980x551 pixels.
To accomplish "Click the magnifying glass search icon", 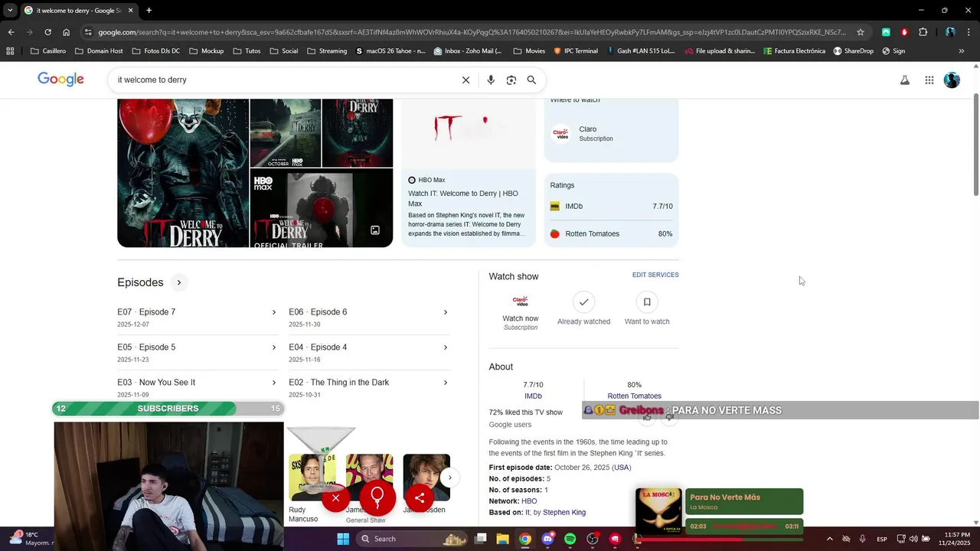I will pos(531,80).
